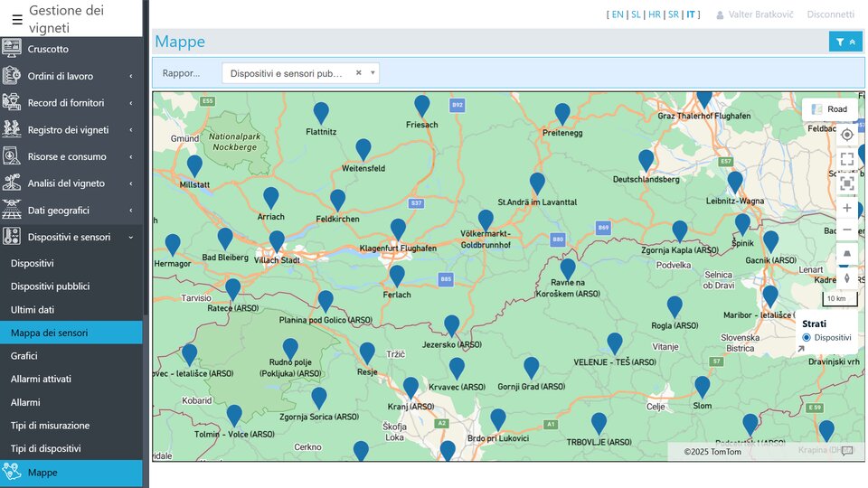Open the report selection dropdown

[x=373, y=73]
